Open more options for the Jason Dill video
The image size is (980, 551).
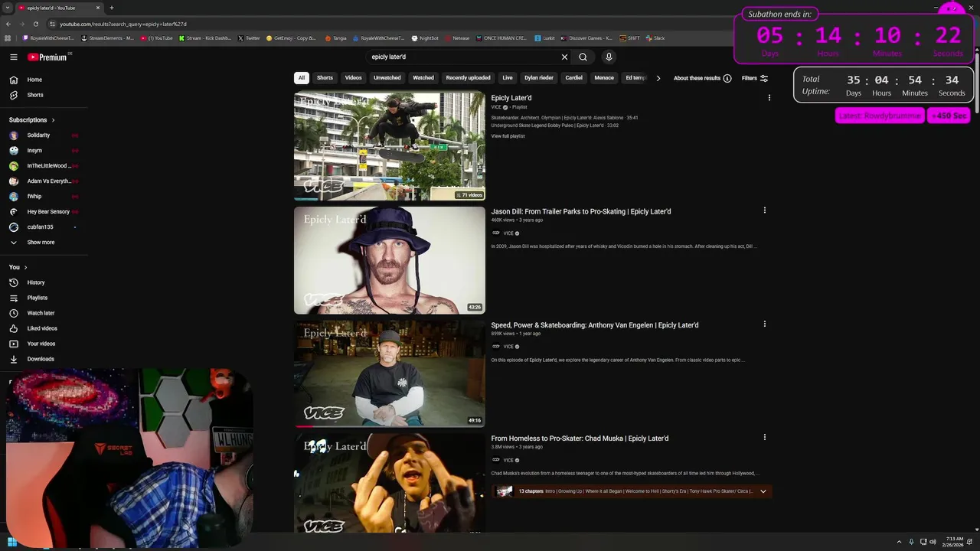[764, 210]
